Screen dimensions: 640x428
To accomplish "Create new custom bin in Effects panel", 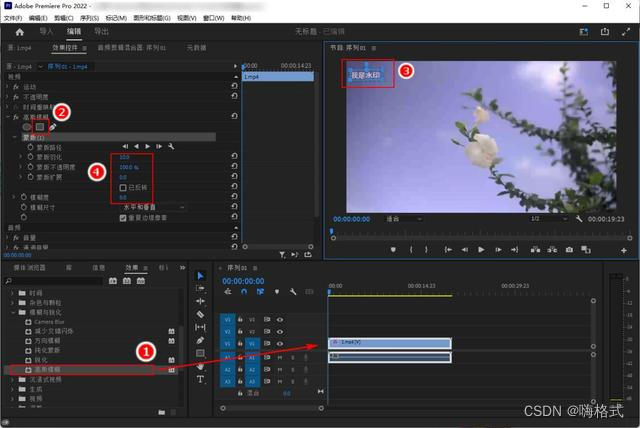I will tap(162, 412).
